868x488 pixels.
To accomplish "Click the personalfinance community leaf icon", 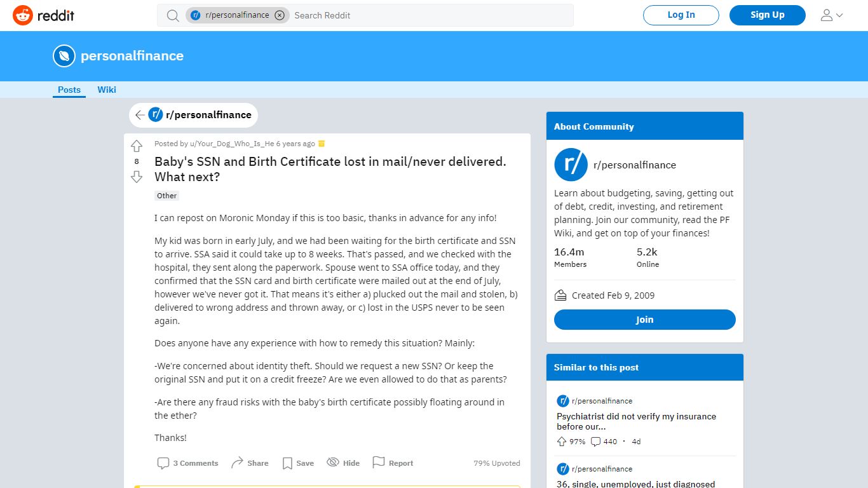I will click(64, 56).
